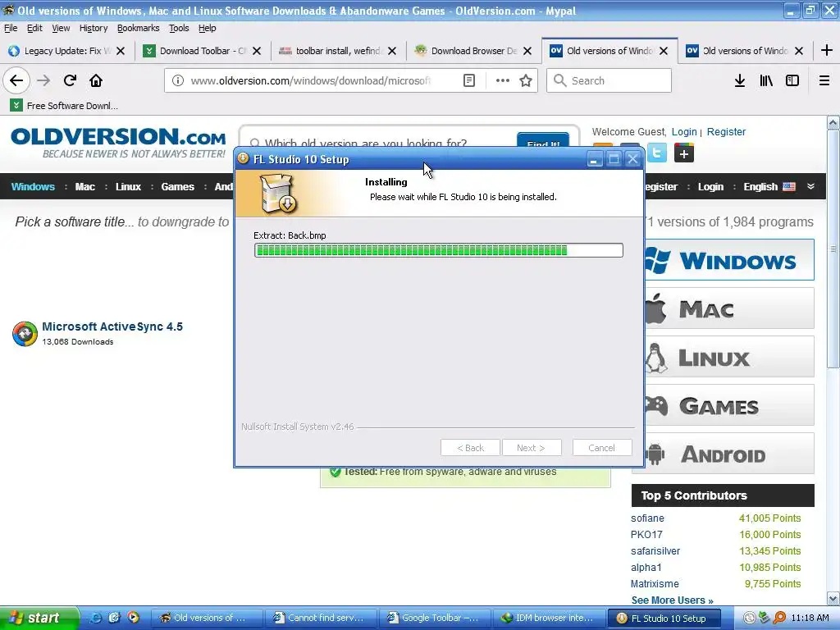840x630 pixels.
Task: Open contributor sofiane profile
Action: 647,518
